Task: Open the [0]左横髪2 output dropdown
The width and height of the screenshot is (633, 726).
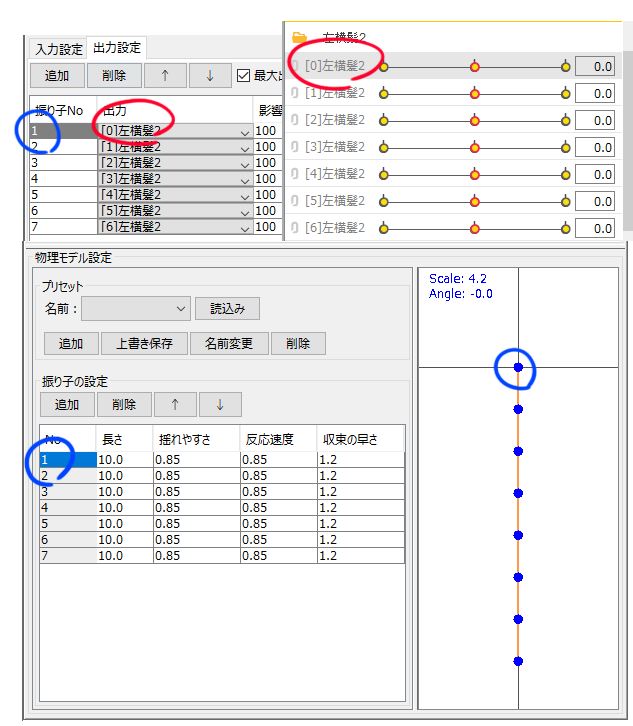Action: (175, 131)
